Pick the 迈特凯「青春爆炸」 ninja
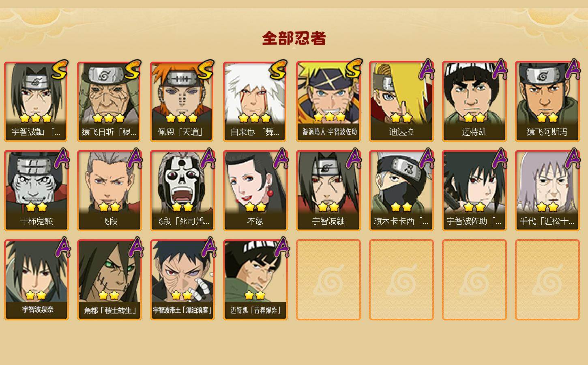The width and height of the screenshot is (588, 365). pyautogui.click(x=255, y=280)
